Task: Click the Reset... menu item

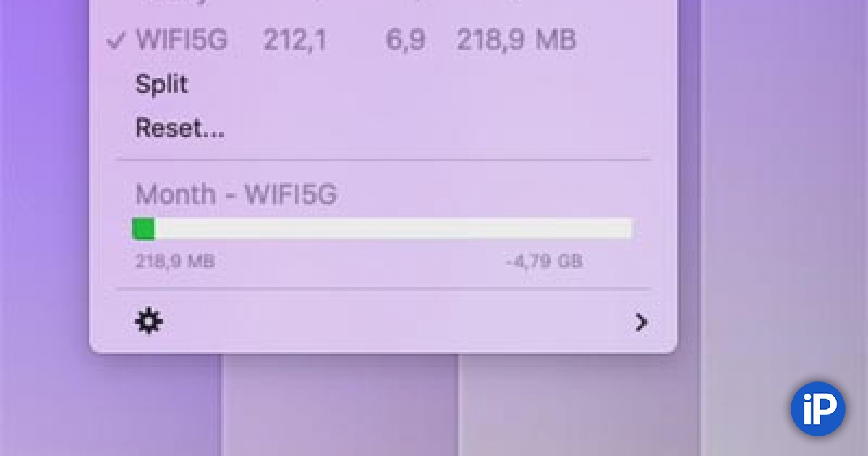Action: [179, 128]
